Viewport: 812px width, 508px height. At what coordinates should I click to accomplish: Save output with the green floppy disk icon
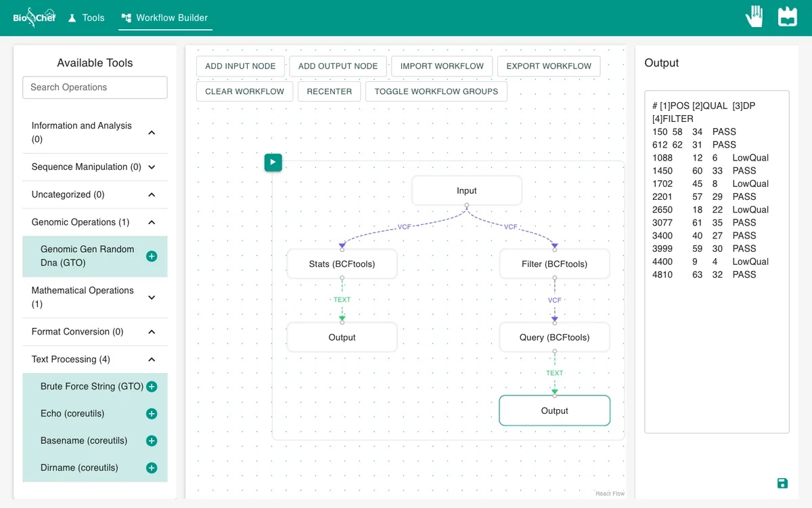tap(782, 483)
